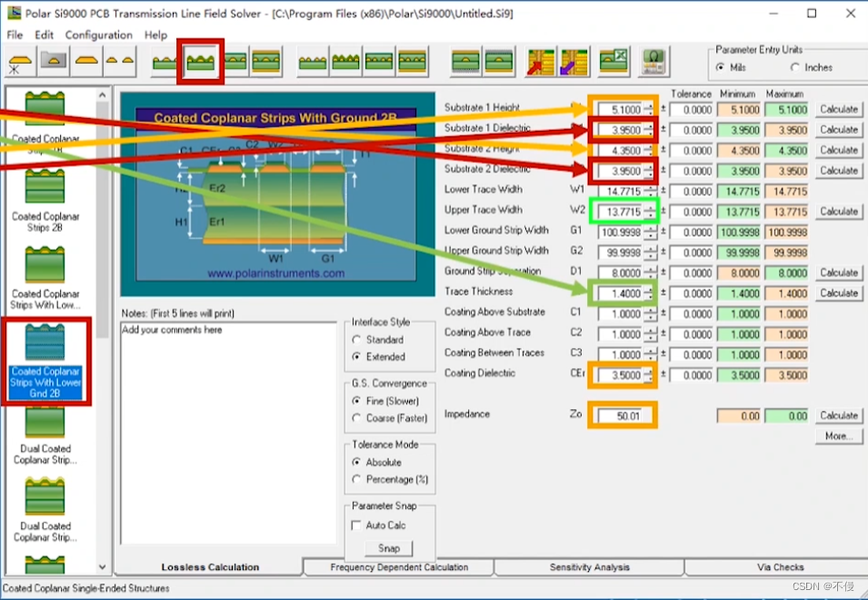Screen dimensions: 868x600
Task: Click the Snap button
Action: (x=389, y=548)
